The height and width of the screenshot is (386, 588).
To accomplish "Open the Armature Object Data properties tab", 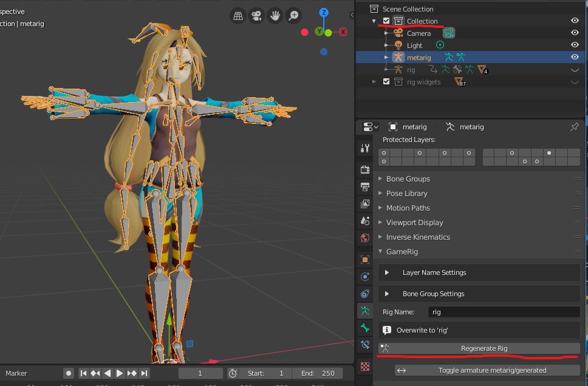I will point(365,311).
